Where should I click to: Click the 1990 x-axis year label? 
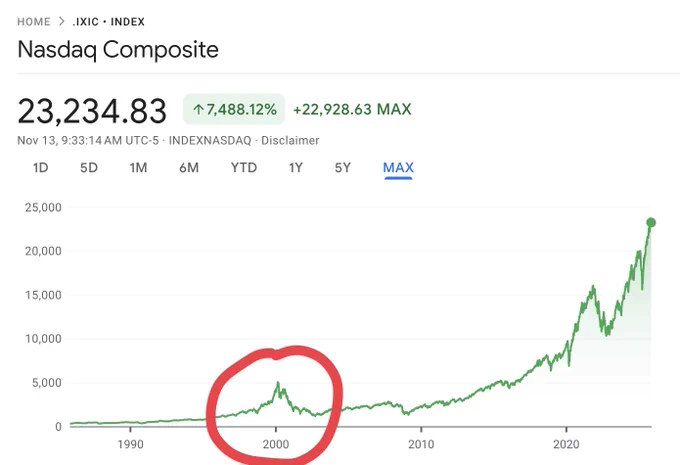pos(131,444)
